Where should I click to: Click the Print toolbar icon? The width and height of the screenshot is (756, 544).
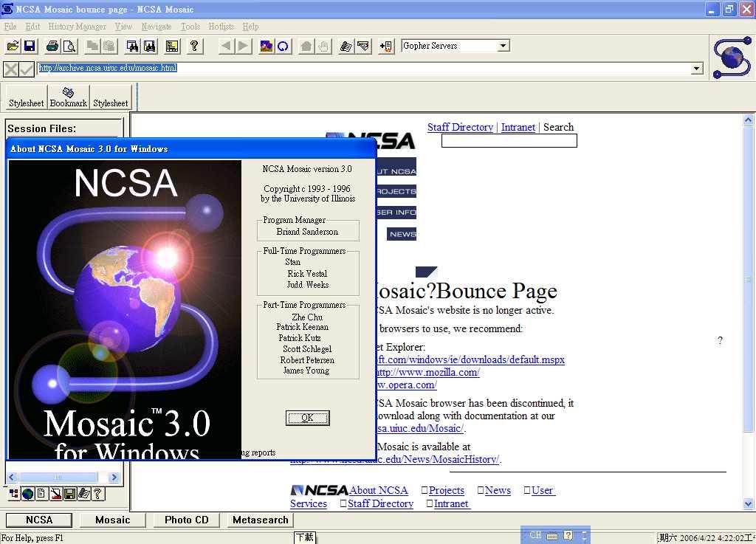[x=52, y=47]
